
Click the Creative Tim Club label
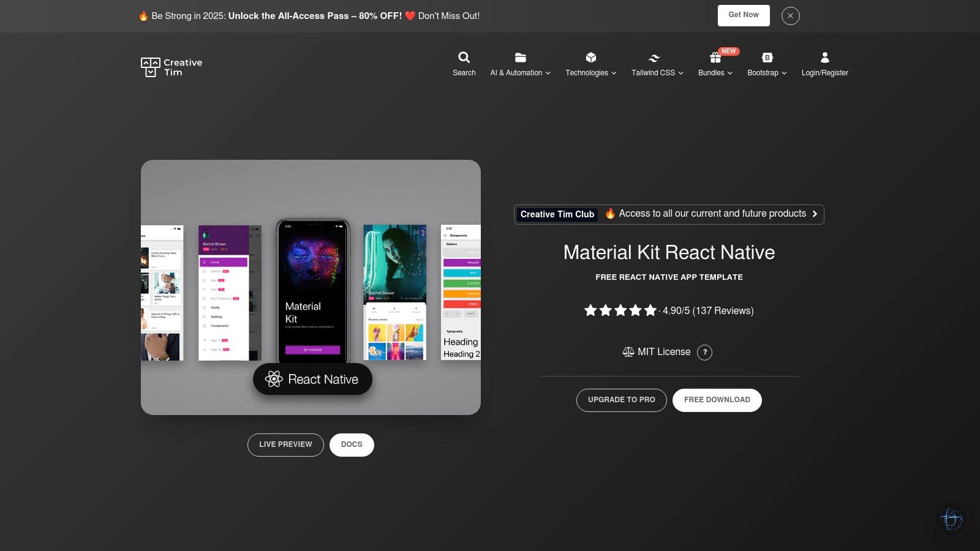[x=557, y=214]
